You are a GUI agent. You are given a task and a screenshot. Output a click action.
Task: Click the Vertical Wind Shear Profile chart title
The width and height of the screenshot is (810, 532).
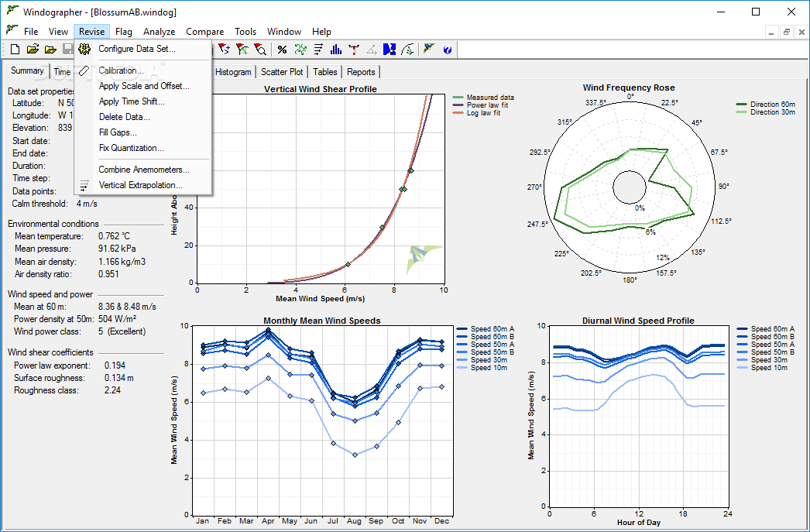[321, 89]
